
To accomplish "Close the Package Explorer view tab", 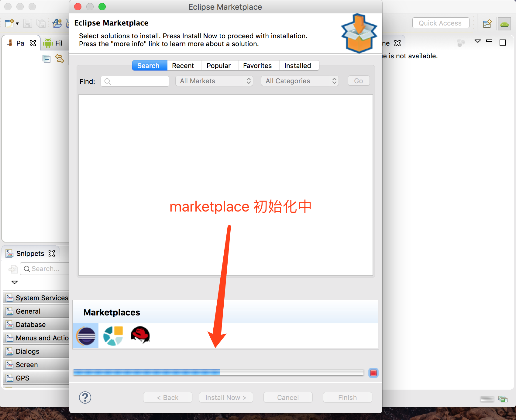I will (x=33, y=43).
